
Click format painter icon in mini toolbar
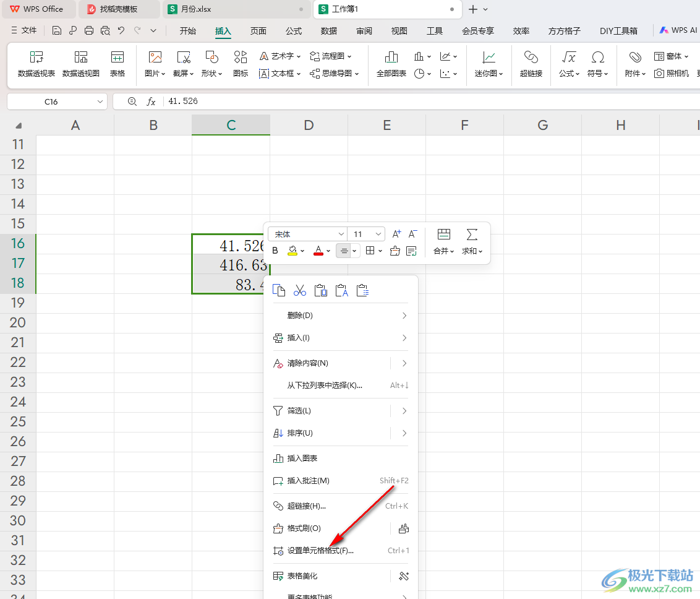tap(395, 251)
